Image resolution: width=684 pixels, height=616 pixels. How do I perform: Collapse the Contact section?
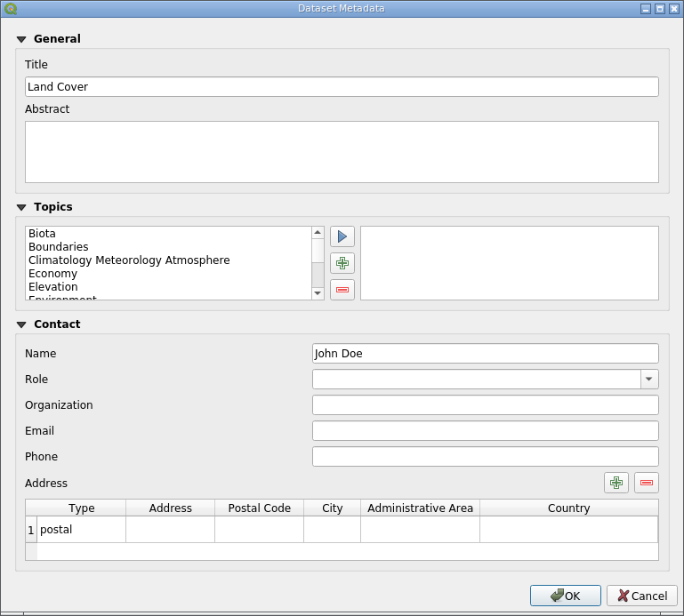point(21,324)
